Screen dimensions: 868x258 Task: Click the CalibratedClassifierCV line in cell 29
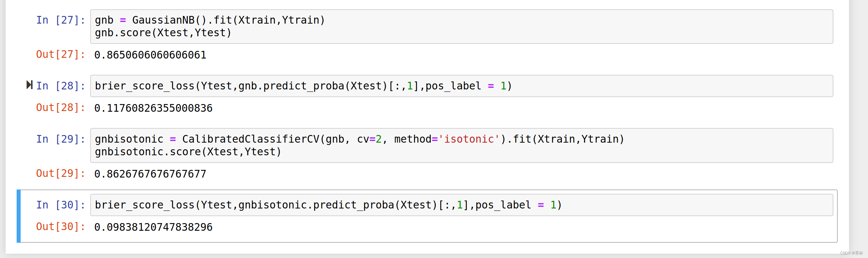(359, 139)
